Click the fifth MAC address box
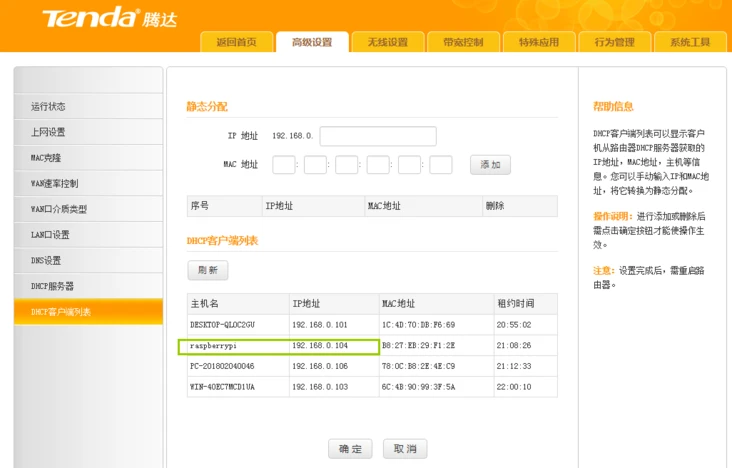The height and width of the screenshot is (468, 732). coord(409,164)
